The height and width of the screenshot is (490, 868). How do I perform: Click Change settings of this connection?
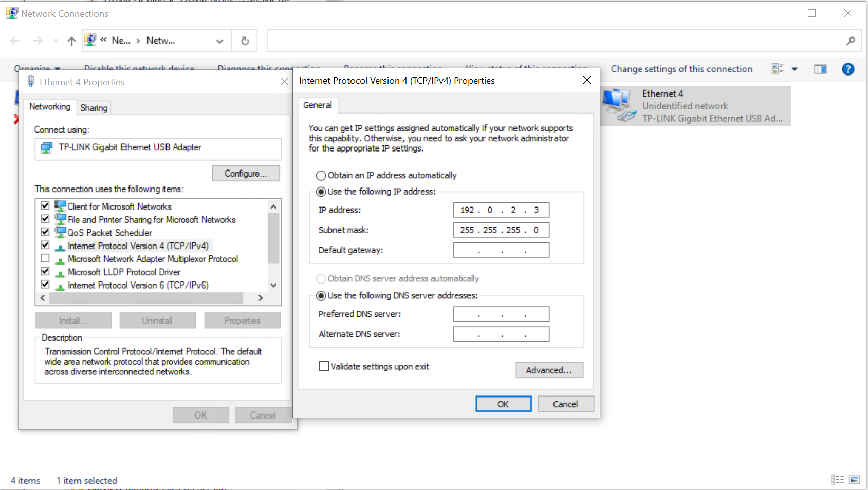click(681, 69)
